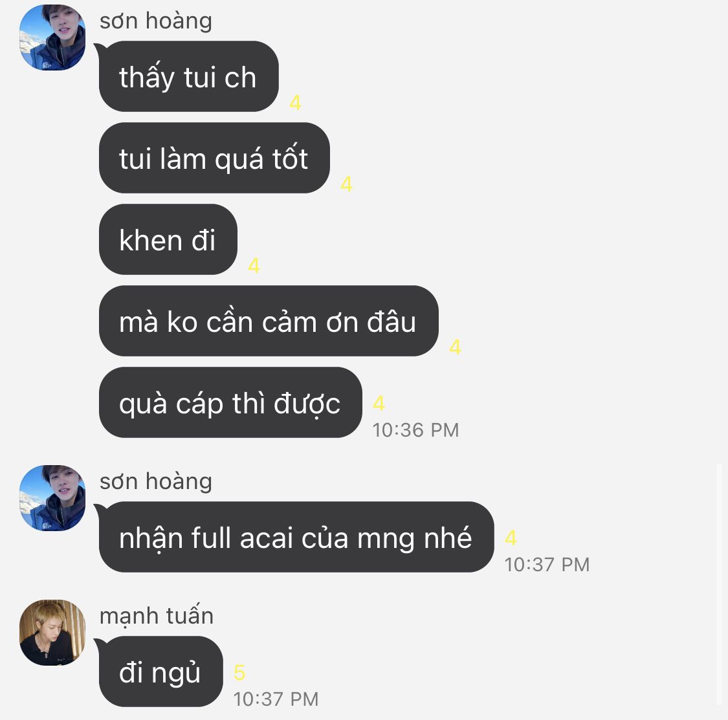
Task: Tap the second sơn hoàng sender name
Action: [156, 481]
